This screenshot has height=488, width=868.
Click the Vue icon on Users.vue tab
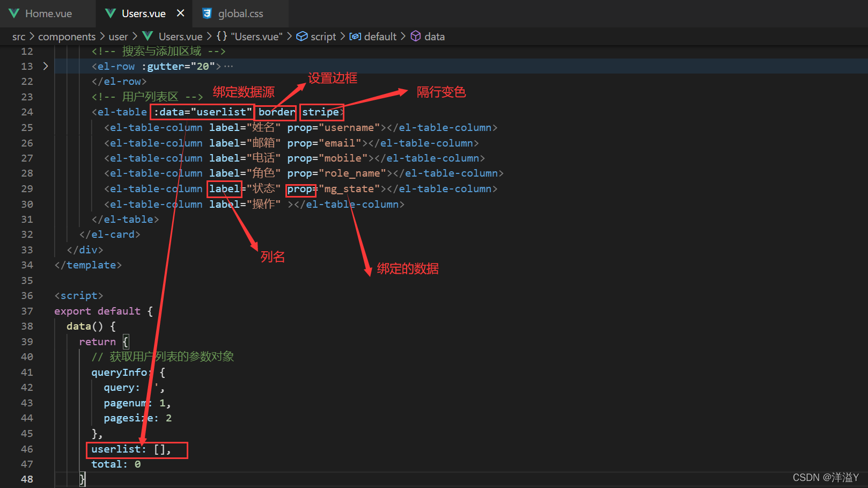coord(110,13)
